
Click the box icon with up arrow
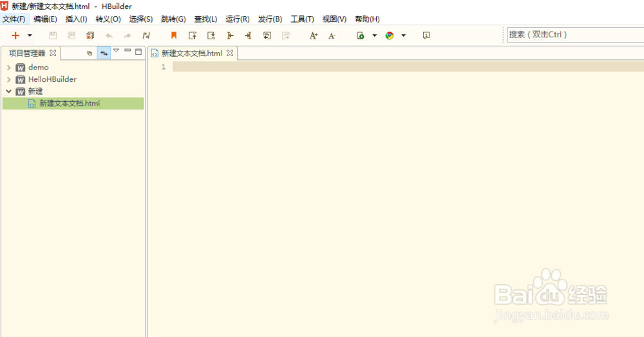[192, 35]
